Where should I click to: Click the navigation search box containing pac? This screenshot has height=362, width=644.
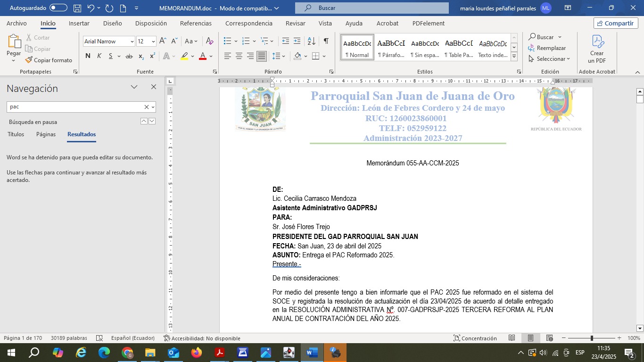click(x=74, y=107)
